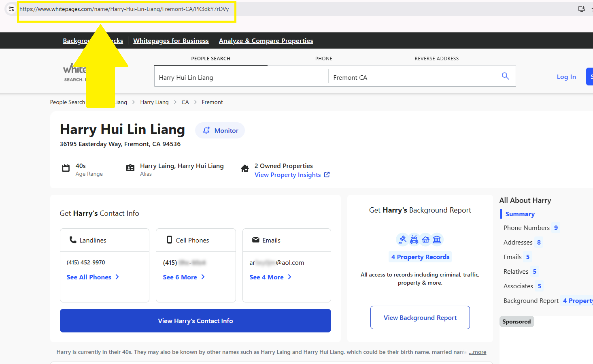
Task: Click Harry Liang breadcrumb
Action: tap(154, 102)
